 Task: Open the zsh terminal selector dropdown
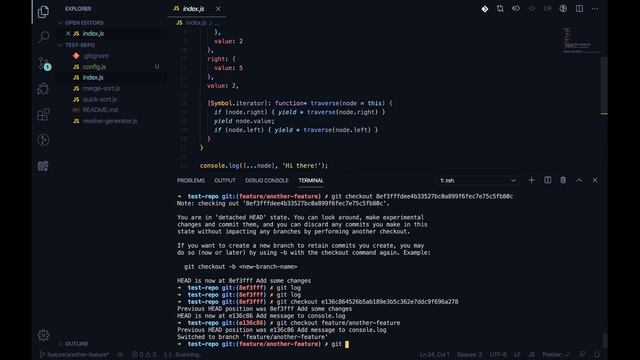[478, 180]
